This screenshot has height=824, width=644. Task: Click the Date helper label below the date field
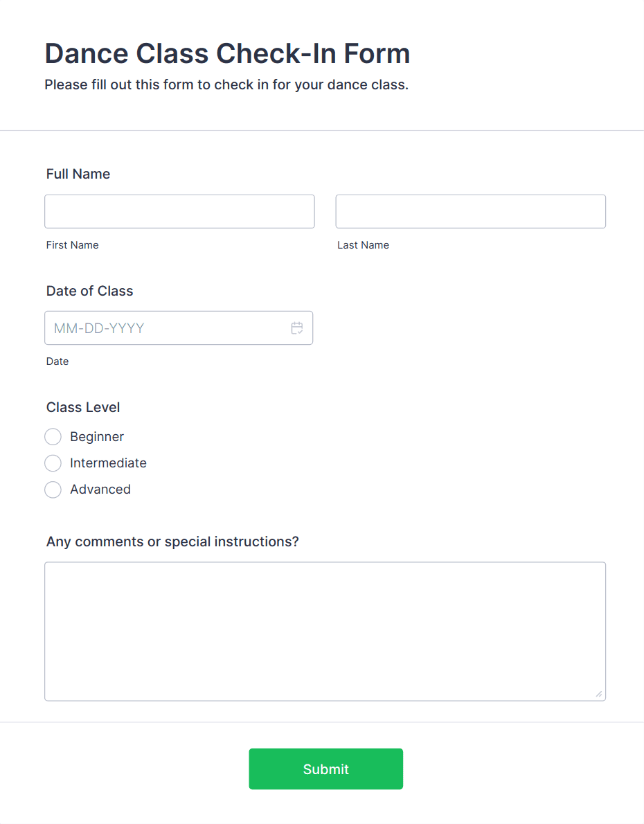(x=57, y=361)
